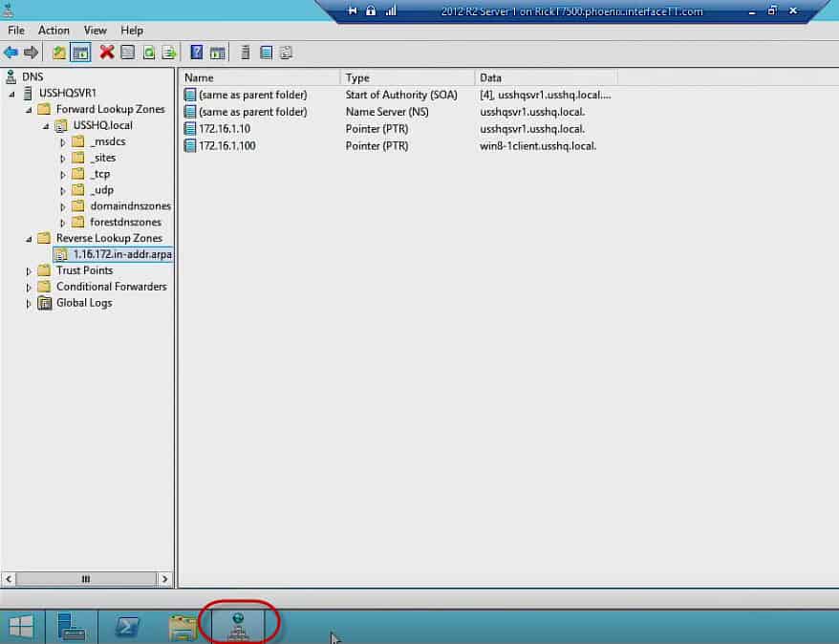Viewport: 839px width, 644px height.
Task: Click the Show/Hide Action Pane icon
Action: click(217, 53)
